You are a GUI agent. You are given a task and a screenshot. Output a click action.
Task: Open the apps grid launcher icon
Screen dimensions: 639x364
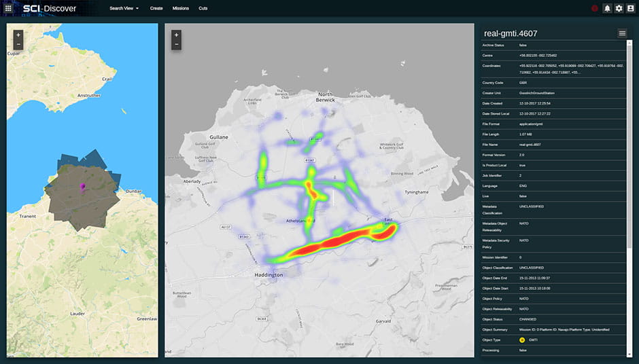[8, 8]
